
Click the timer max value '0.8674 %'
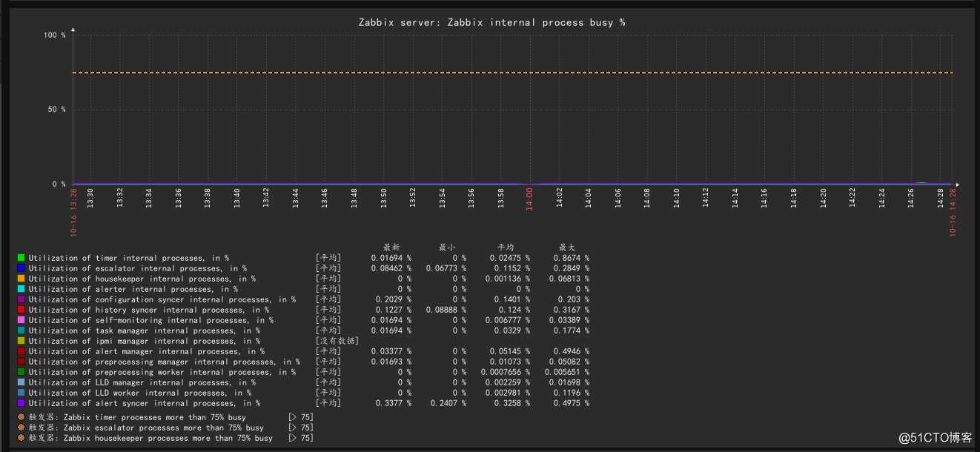coord(571,258)
